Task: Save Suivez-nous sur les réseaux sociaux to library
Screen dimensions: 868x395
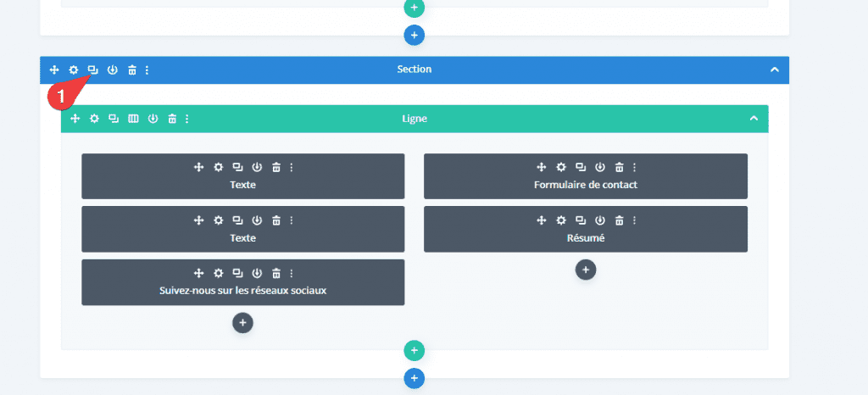Action: (257, 273)
